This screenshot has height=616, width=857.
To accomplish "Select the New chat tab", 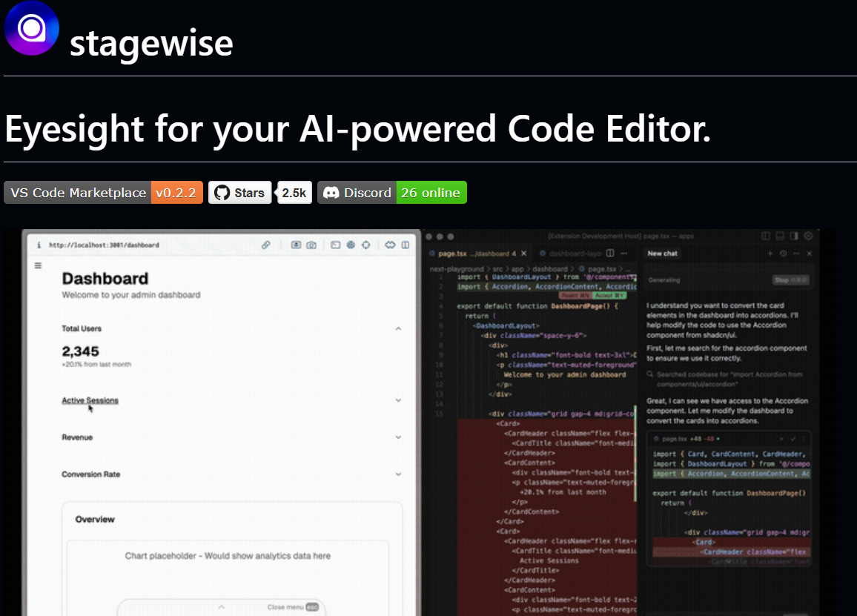I will coord(663,254).
